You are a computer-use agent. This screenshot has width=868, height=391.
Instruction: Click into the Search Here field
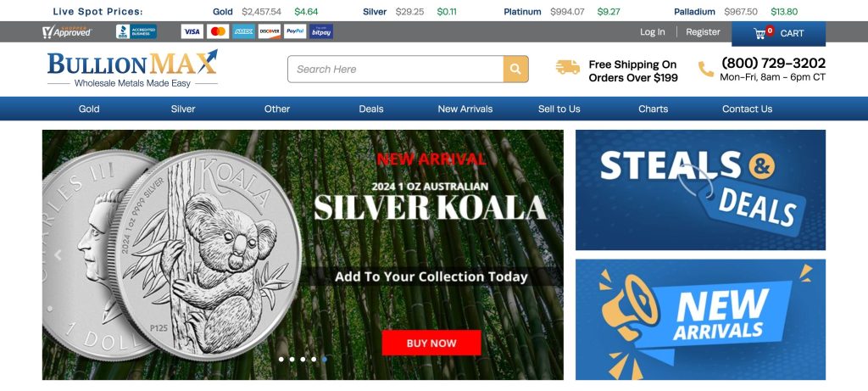coord(395,70)
